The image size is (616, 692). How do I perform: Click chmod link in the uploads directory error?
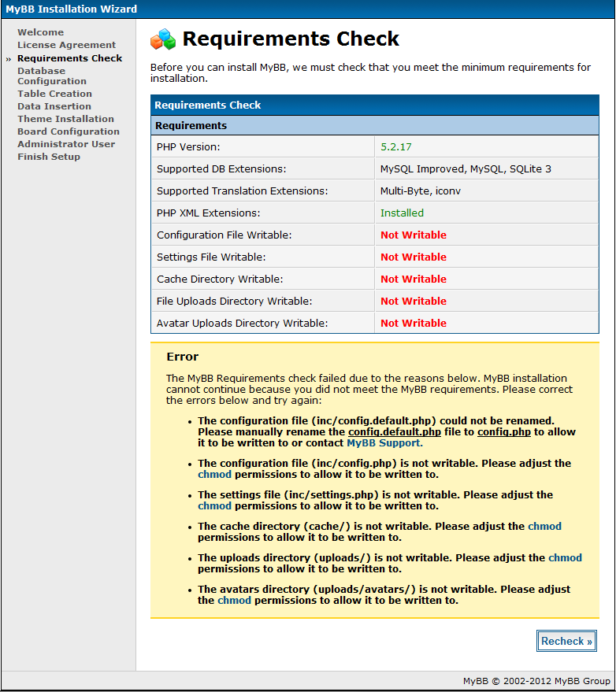pos(566,557)
